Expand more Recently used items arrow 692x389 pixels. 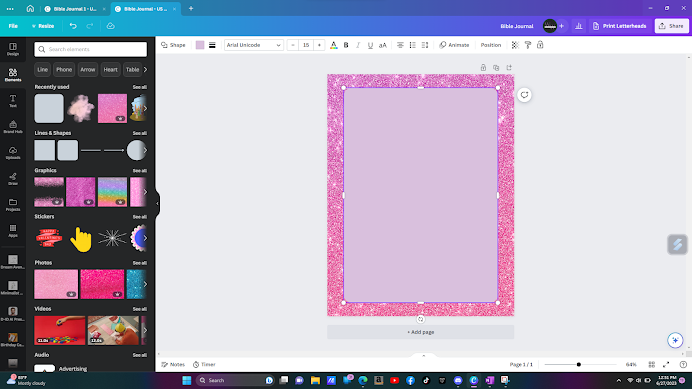click(145, 108)
